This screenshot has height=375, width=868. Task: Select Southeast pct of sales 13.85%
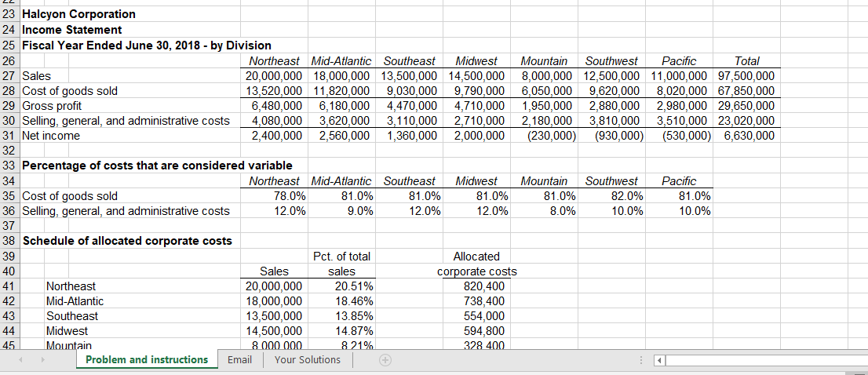pos(341,316)
